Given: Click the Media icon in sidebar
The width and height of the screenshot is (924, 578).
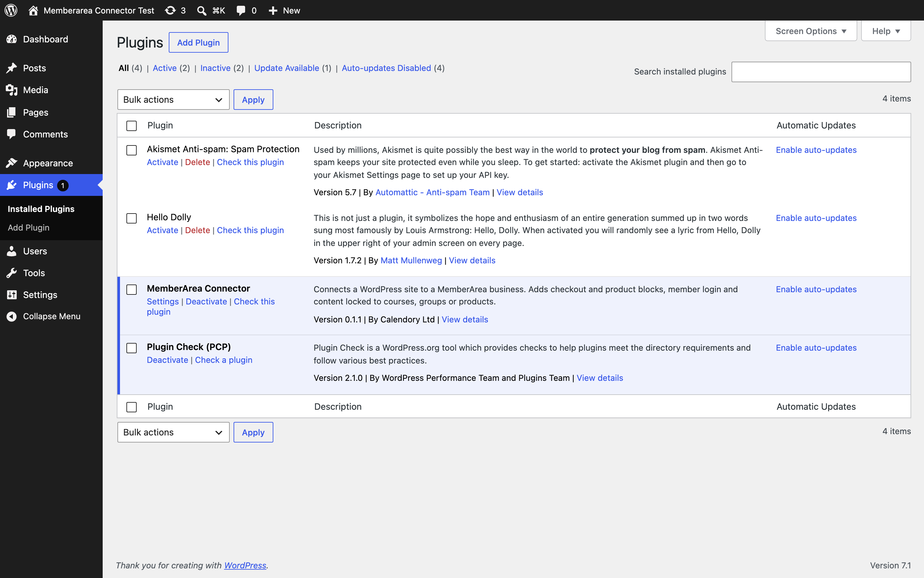Looking at the screenshot, I should tap(12, 90).
